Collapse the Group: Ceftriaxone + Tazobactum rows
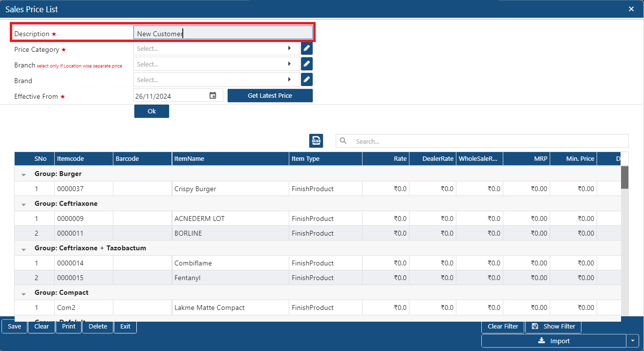The height and width of the screenshot is (351, 644). (x=23, y=249)
